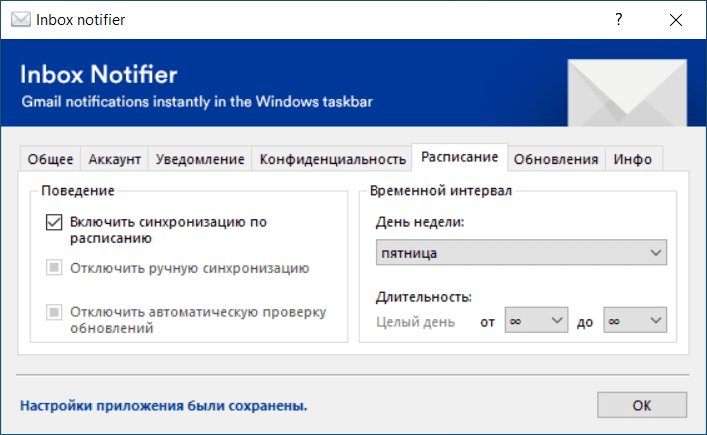707x435 pixels.
Task: Show the Инфо tab
Action: tap(633, 159)
